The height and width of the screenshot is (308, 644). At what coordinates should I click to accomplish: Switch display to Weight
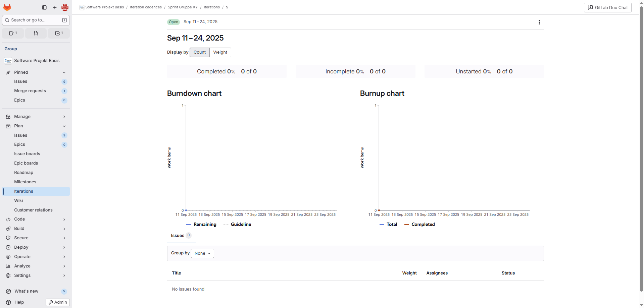pyautogui.click(x=220, y=52)
